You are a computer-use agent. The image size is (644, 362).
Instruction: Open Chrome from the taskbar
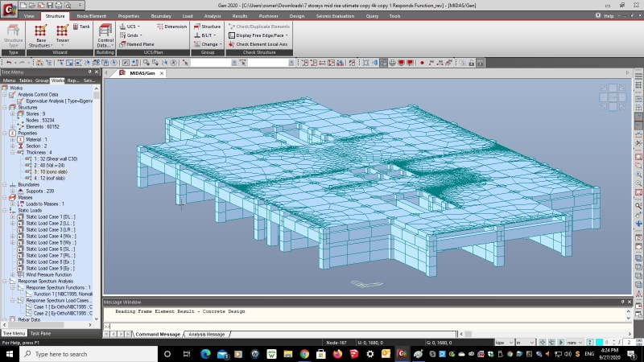point(304,354)
